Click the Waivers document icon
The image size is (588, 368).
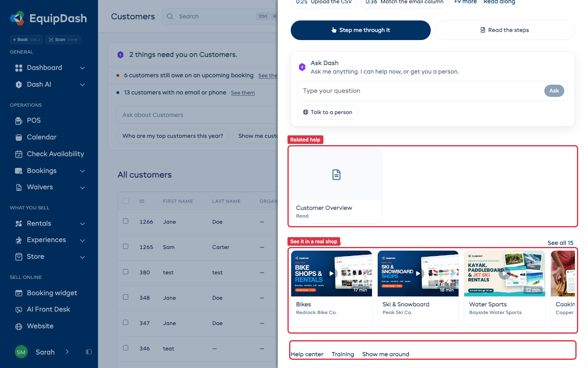[x=19, y=187]
